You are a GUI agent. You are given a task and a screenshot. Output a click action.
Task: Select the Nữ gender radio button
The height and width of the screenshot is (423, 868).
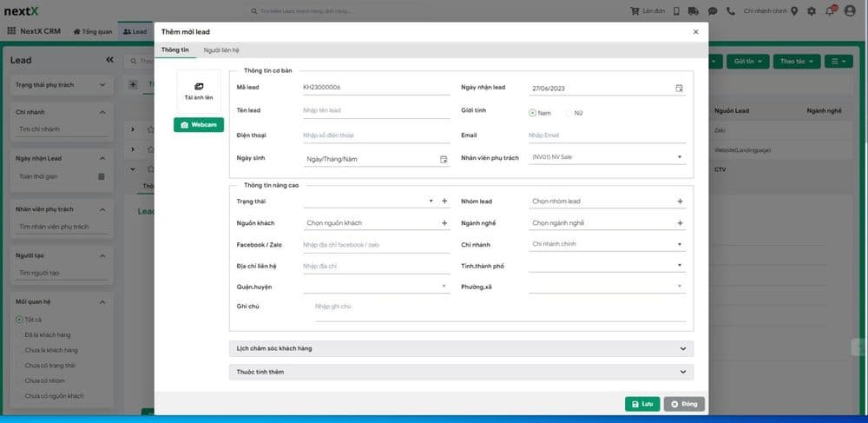coord(569,112)
